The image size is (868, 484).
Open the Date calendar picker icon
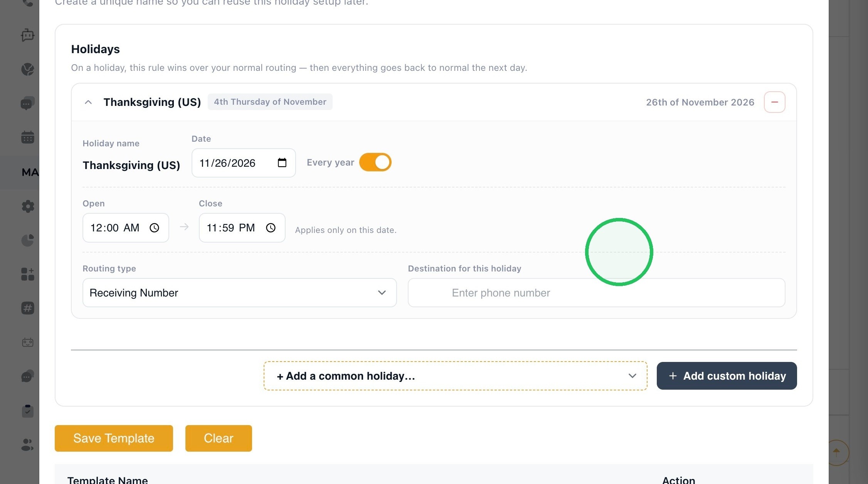coord(282,163)
